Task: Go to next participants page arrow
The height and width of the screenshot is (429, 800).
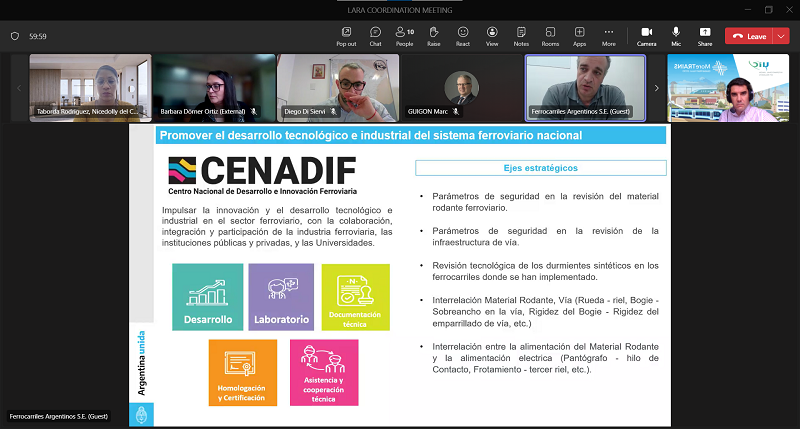Action: pyautogui.click(x=657, y=88)
